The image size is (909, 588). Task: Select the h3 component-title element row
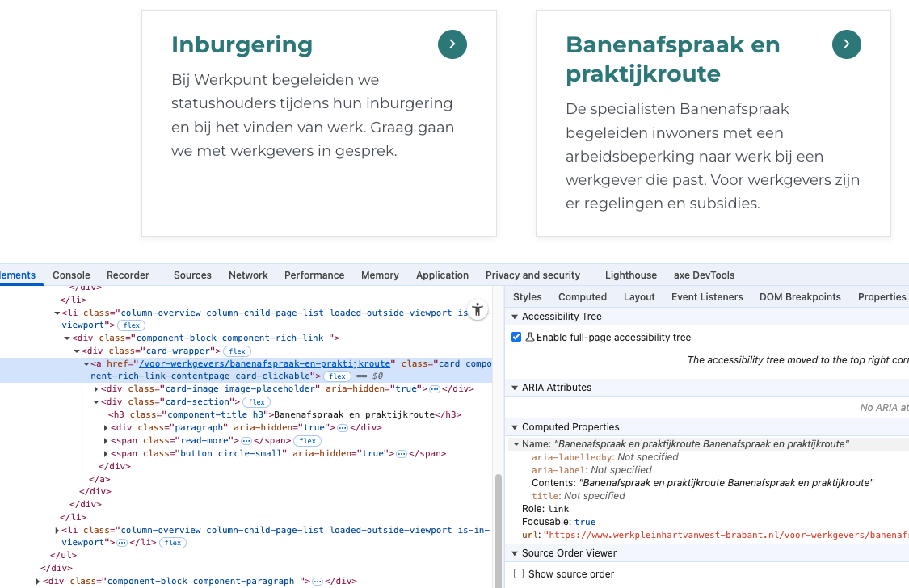pos(284,415)
